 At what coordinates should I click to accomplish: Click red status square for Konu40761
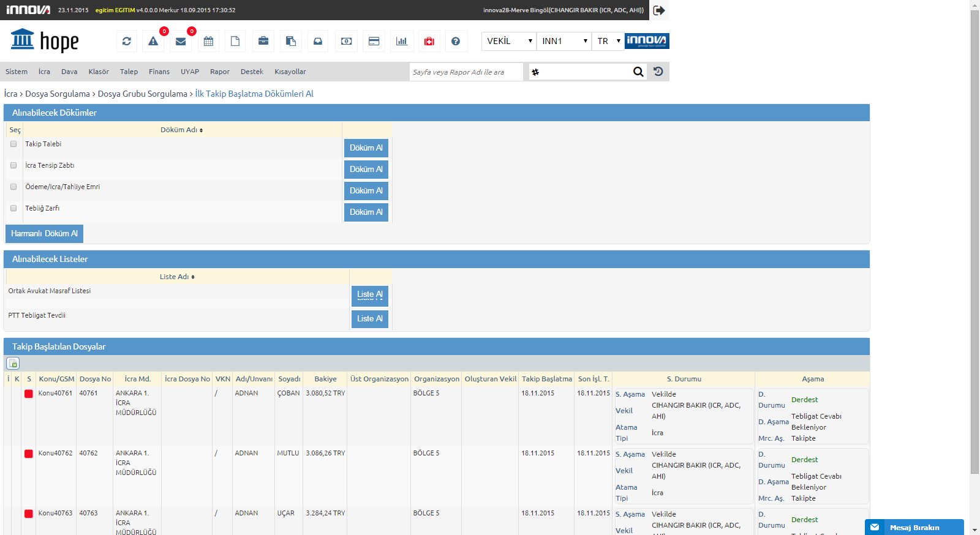pyautogui.click(x=29, y=394)
